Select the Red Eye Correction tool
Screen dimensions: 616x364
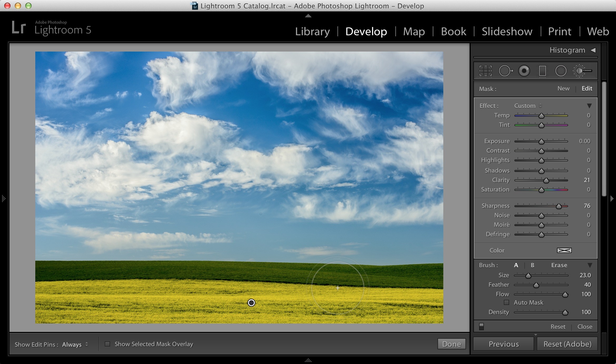(524, 71)
